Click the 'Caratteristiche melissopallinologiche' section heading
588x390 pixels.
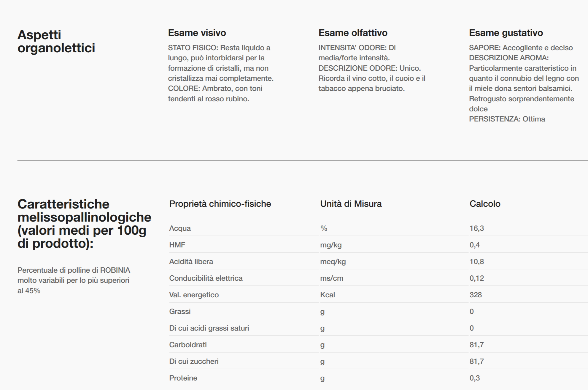84,223
